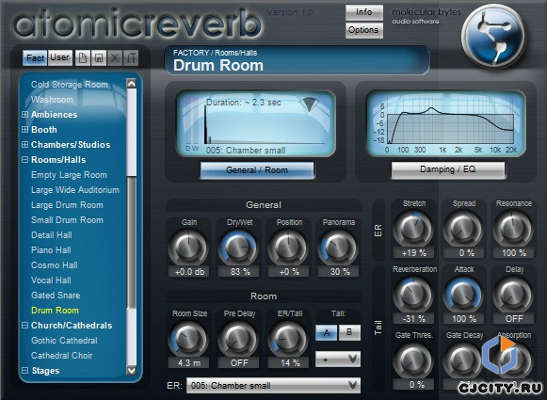The height and width of the screenshot is (400, 547).
Task: Select Tail option A
Action: [326, 333]
